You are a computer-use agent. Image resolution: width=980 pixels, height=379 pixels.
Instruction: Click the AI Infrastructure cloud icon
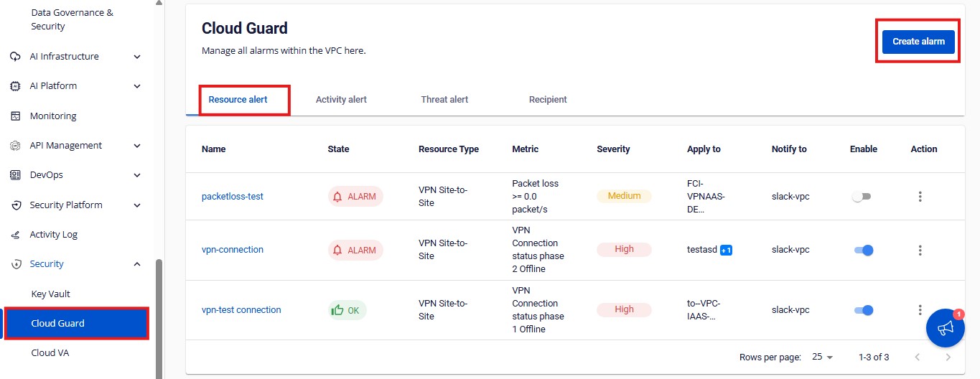point(15,57)
